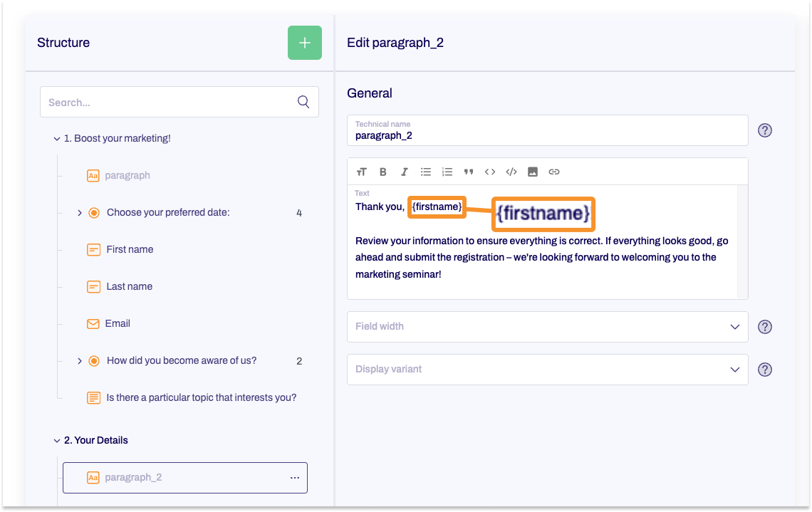
Task: Click the search magnifier icon
Action: click(x=303, y=102)
